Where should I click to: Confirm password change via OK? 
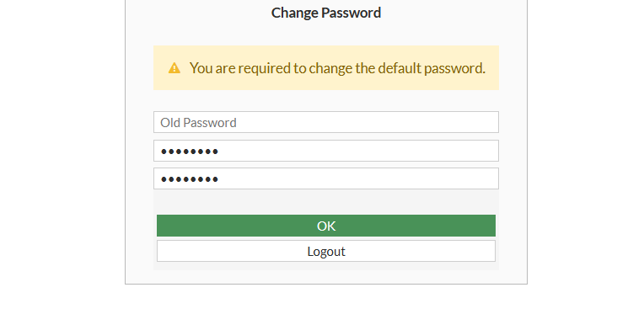[326, 226]
